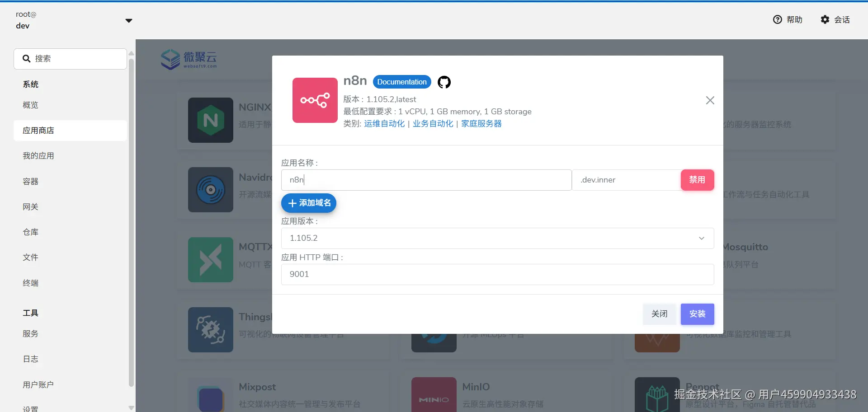Open the 家庭服务器 category link
The image size is (868, 412).
481,124
